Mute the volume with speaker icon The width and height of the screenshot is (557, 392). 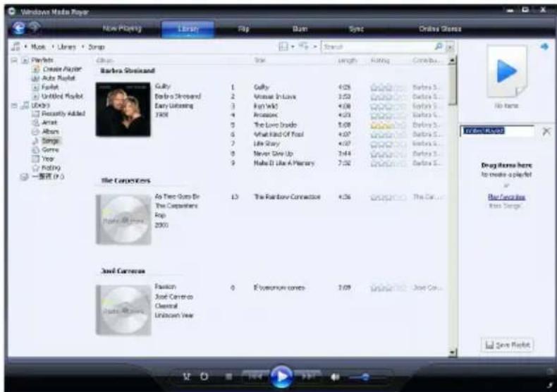click(x=335, y=376)
